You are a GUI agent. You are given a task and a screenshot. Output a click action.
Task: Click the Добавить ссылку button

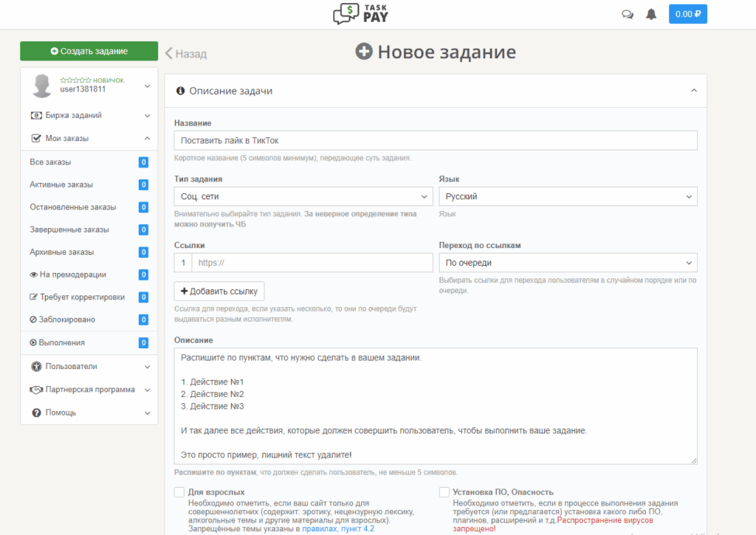click(219, 291)
